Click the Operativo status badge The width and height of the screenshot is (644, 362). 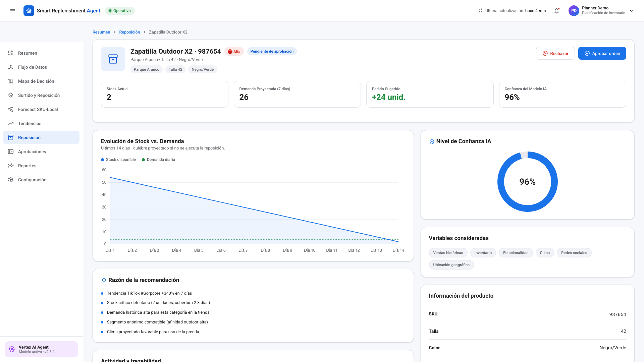point(120,11)
